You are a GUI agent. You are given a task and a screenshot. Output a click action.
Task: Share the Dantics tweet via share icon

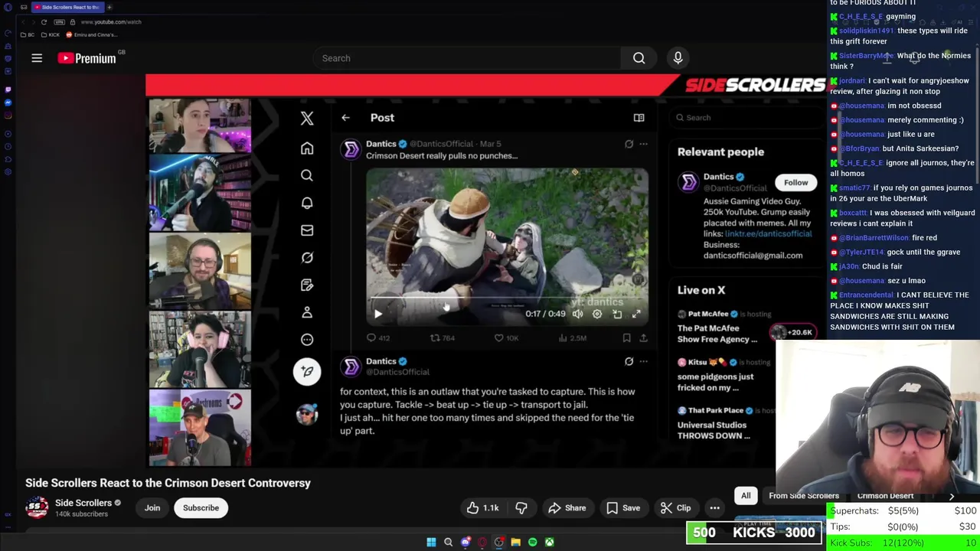(x=643, y=337)
